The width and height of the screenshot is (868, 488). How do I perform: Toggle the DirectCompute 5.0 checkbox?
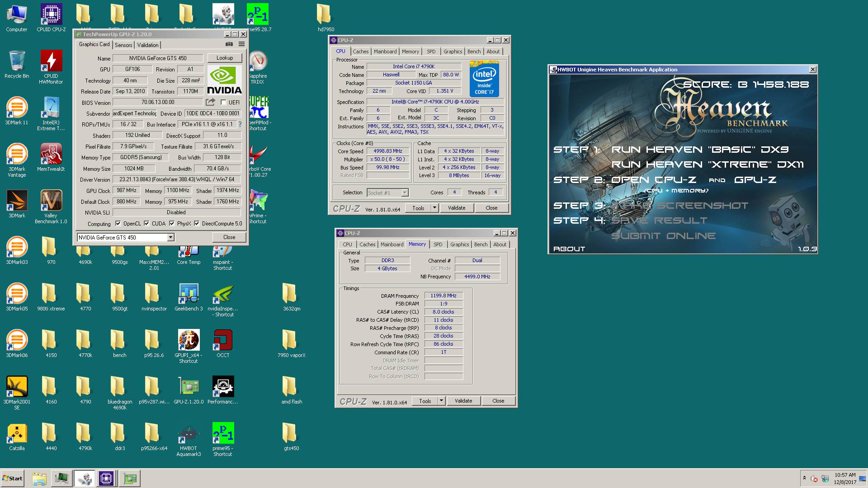point(197,223)
